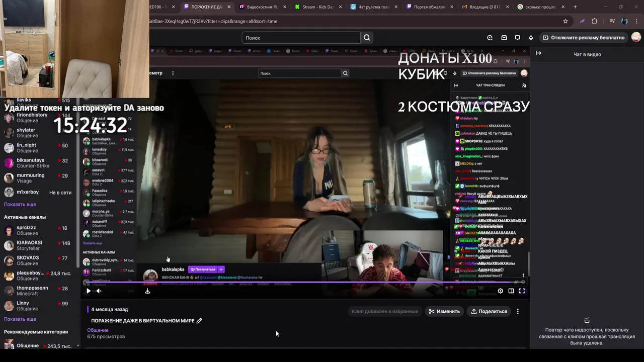Click the Клип добавлен в избранные button
This screenshot has height=362, width=644.
click(x=385, y=311)
